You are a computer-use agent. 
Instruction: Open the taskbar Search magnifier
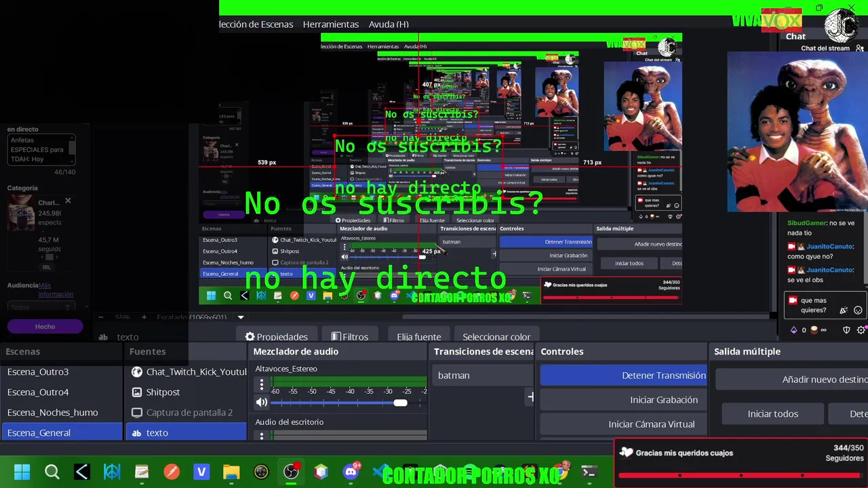pos(52,472)
